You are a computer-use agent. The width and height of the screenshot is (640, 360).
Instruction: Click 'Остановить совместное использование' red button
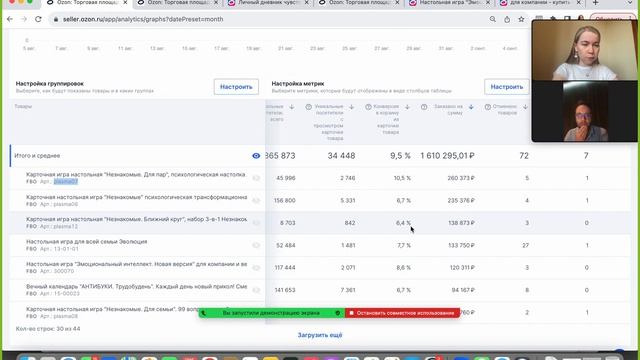[x=402, y=313]
